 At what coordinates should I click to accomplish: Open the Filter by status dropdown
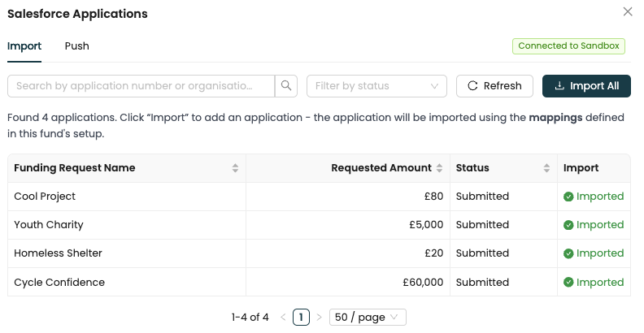pyautogui.click(x=376, y=86)
